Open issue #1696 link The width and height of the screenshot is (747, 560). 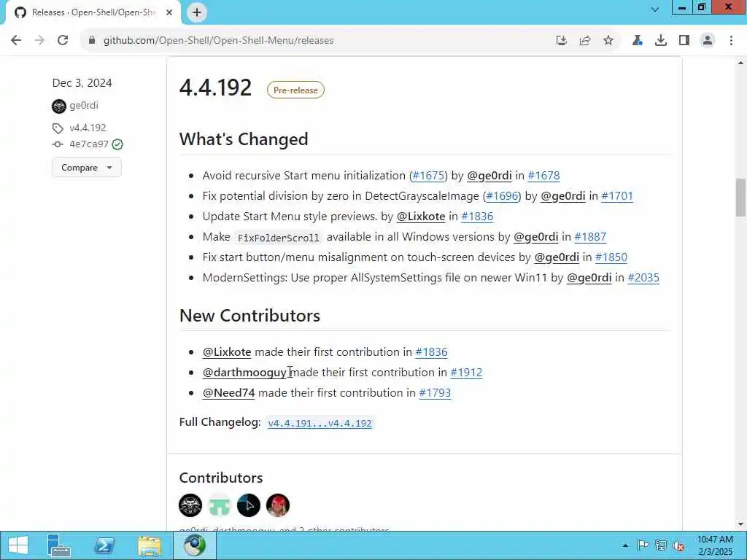click(502, 196)
